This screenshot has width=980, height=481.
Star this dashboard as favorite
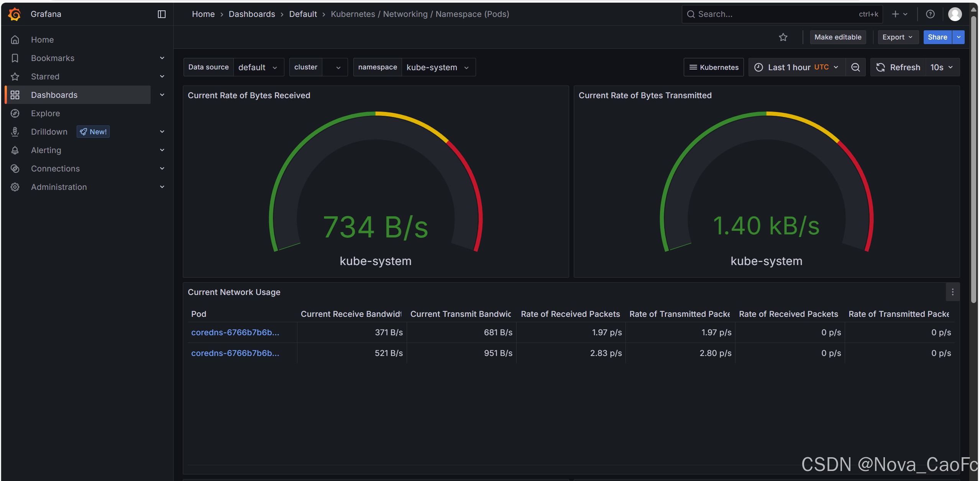783,37
